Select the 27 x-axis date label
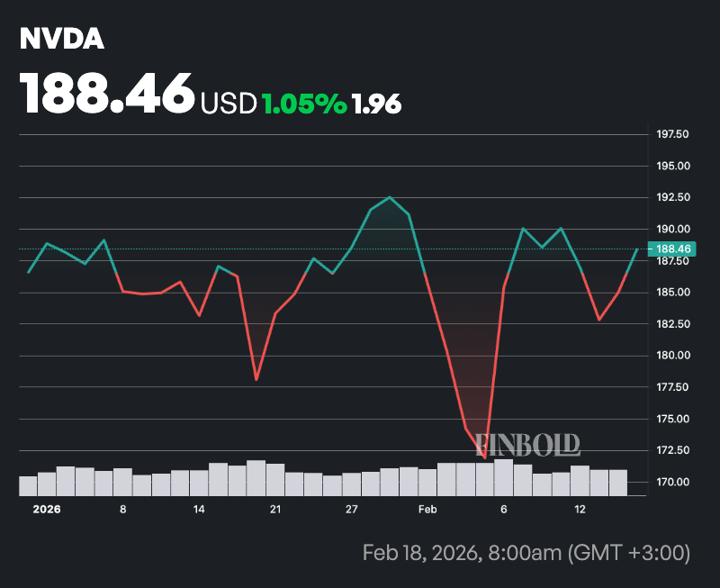 [x=351, y=509]
